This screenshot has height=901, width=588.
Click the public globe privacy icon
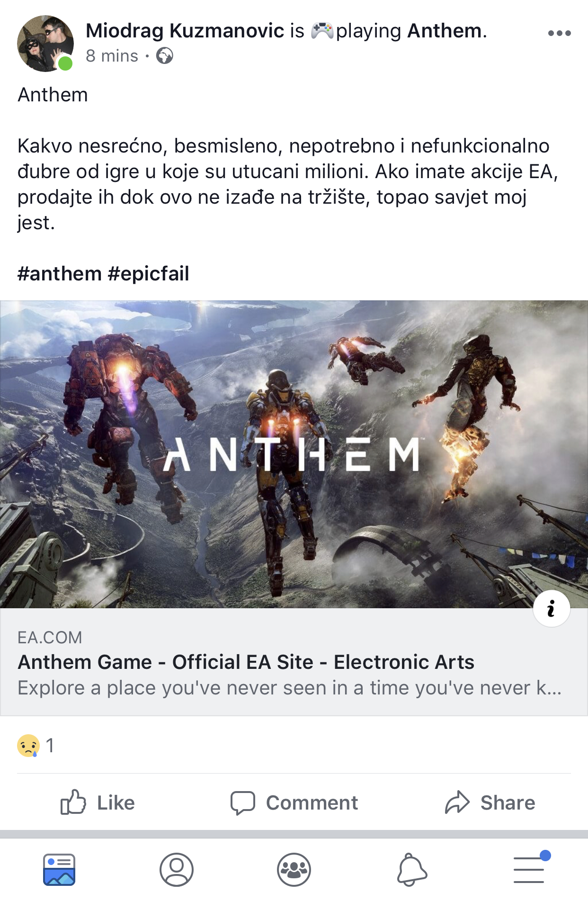(x=165, y=56)
